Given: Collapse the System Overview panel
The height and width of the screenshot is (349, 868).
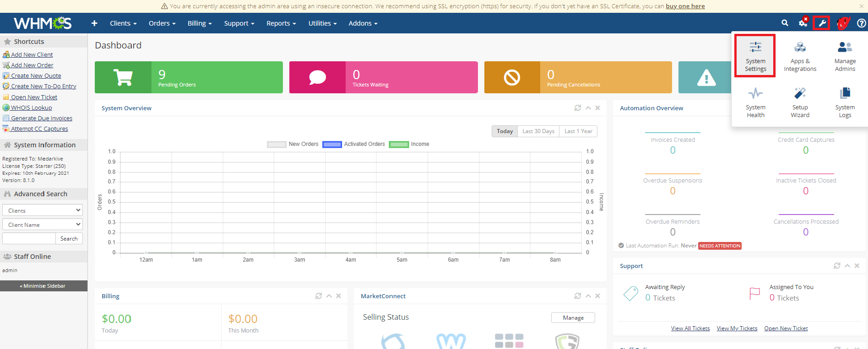Looking at the screenshot, I should click(x=588, y=108).
